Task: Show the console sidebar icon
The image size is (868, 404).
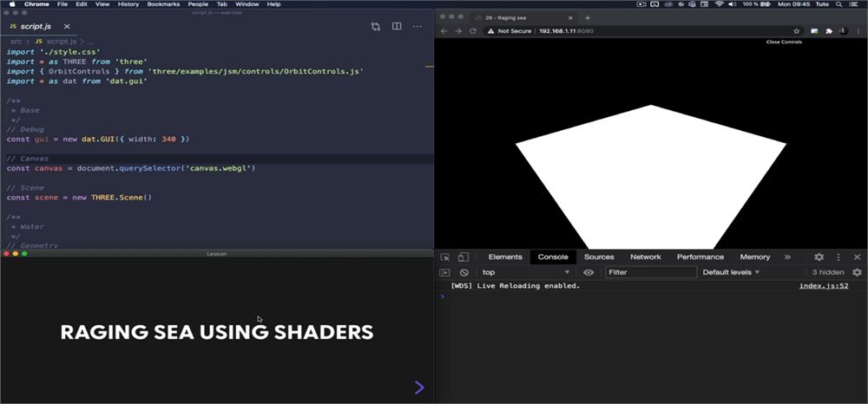Action: (x=444, y=272)
